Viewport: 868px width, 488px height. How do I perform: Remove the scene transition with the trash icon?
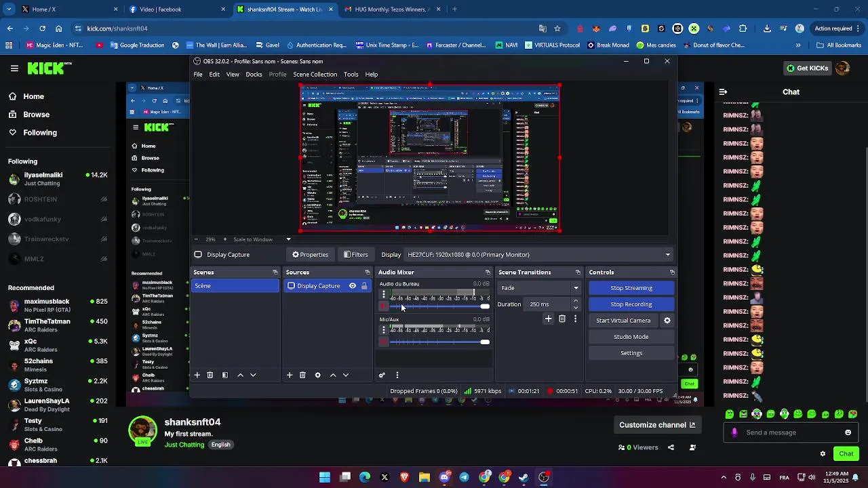click(562, 319)
